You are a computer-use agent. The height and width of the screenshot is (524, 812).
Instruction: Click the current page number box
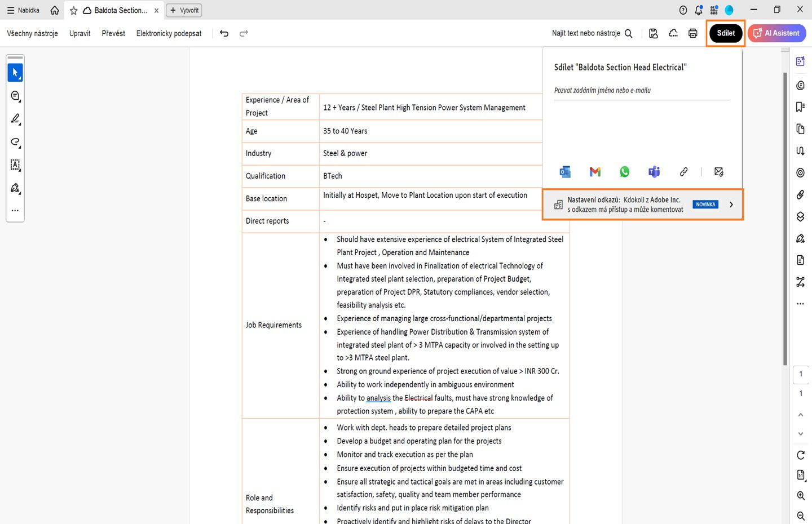(x=801, y=374)
